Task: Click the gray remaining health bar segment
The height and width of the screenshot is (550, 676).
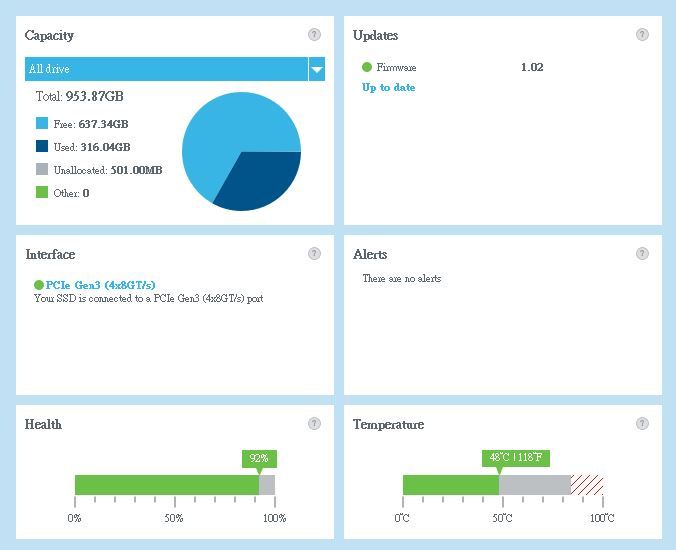Action: pyautogui.click(x=267, y=485)
